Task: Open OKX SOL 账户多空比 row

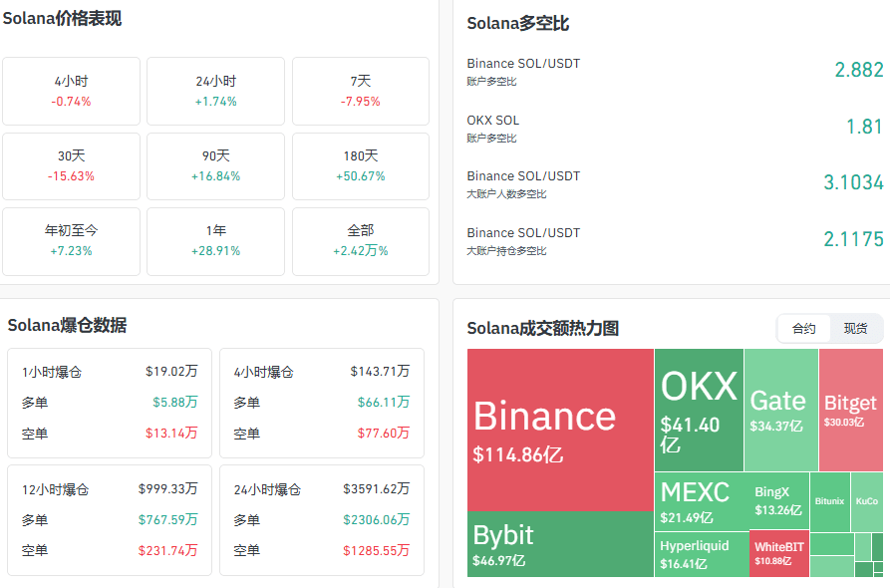Action: click(x=675, y=129)
